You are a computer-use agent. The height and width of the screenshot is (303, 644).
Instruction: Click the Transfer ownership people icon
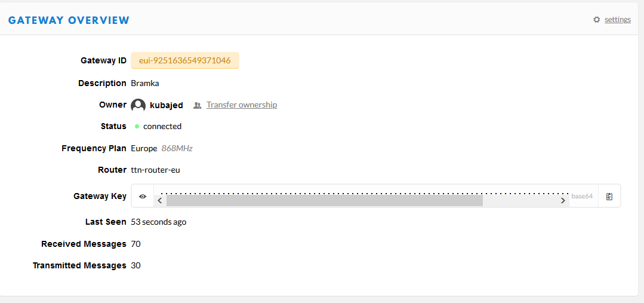click(x=198, y=105)
